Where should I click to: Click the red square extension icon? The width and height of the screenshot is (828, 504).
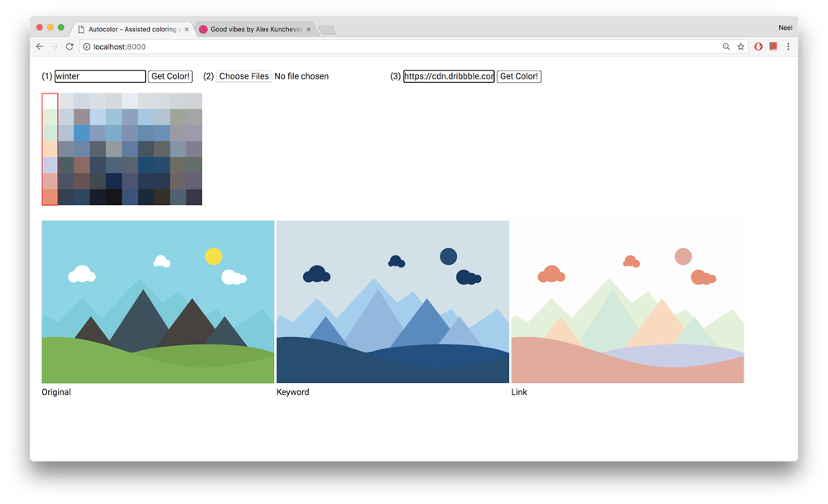click(x=773, y=47)
